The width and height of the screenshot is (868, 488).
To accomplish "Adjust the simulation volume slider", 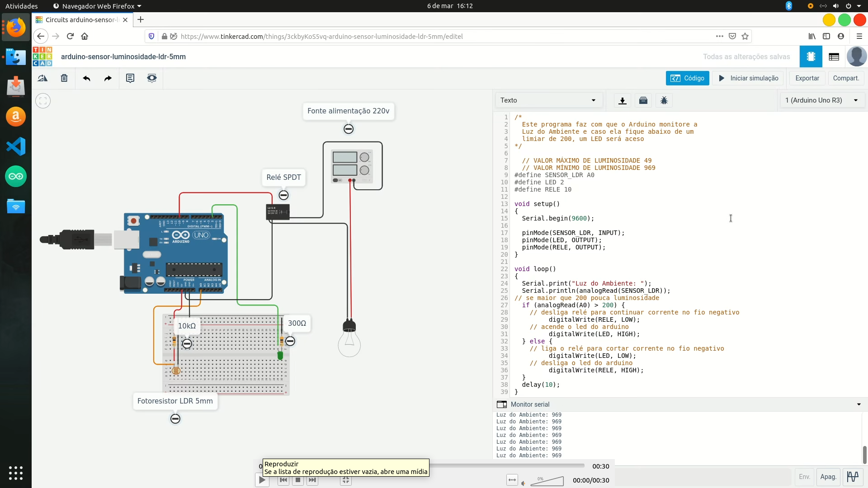I will (x=547, y=481).
